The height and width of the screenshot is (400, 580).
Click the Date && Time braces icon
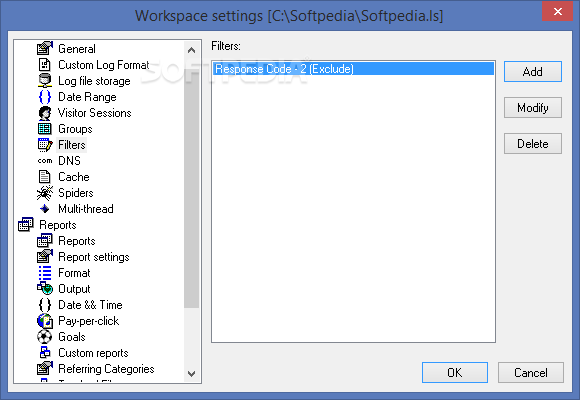point(45,305)
